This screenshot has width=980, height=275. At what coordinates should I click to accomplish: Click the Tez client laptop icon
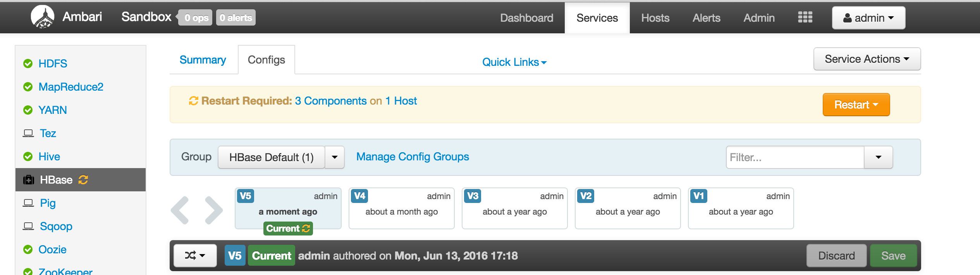pos(28,133)
